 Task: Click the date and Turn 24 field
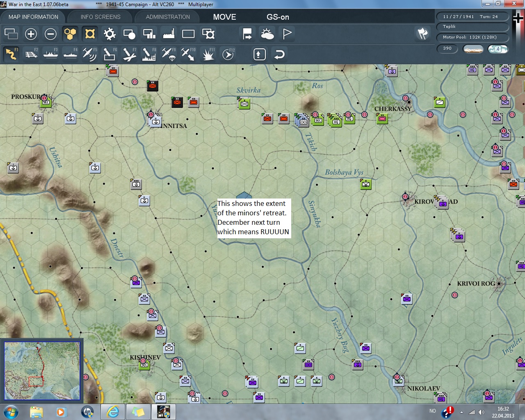click(x=472, y=17)
